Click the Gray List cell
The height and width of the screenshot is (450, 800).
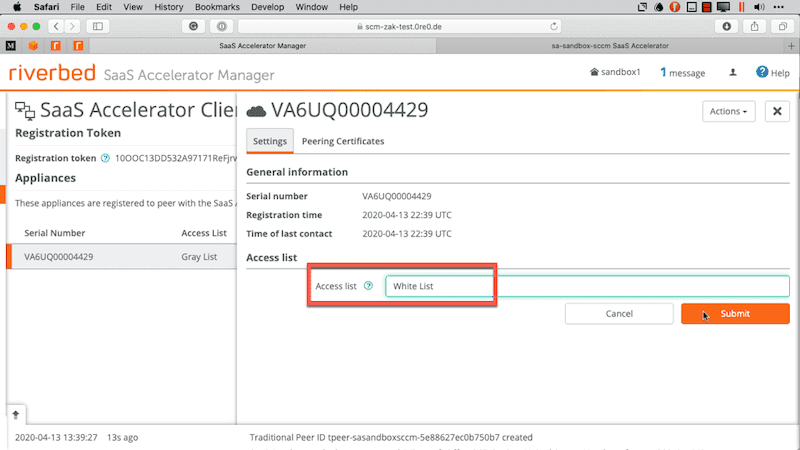point(199,257)
